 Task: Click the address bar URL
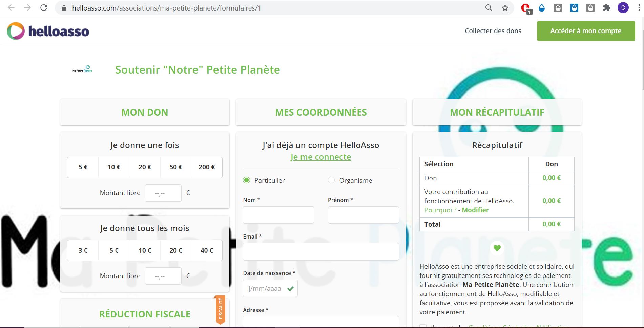click(x=167, y=8)
